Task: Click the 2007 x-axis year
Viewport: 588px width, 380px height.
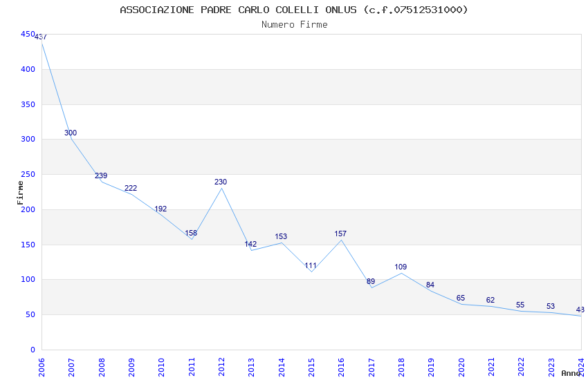Action: click(x=71, y=368)
